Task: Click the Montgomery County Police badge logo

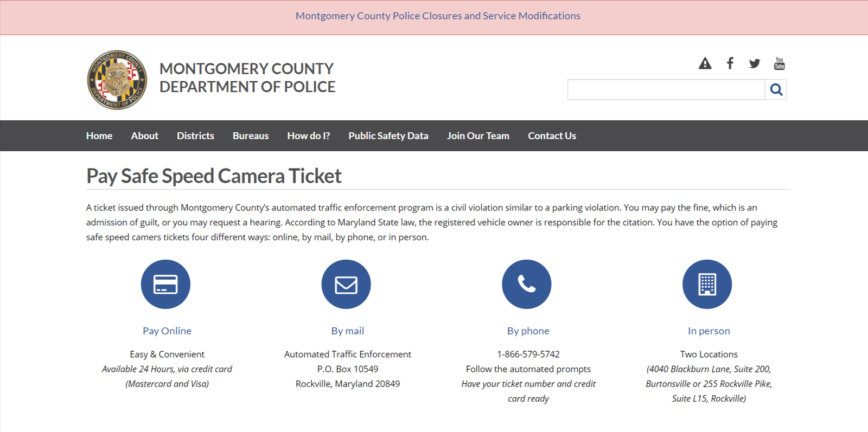Action: coord(117,80)
